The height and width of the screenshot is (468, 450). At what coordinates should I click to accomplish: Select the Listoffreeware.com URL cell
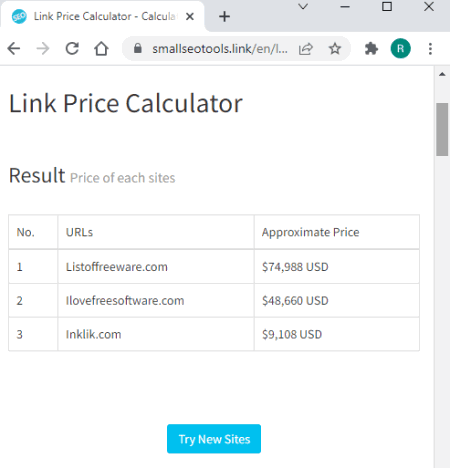coord(156,267)
